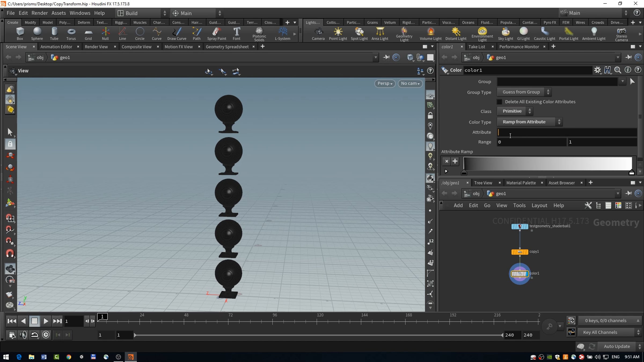Screen dimensions: 644x362
Task: Remove the selected Attribute Ramp point
Action: tap(447, 161)
